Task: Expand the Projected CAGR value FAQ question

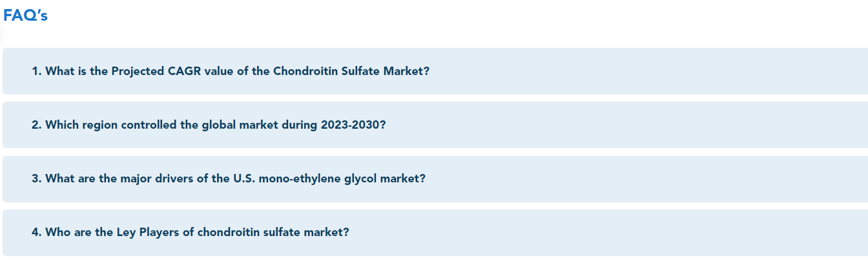Action: pyautogui.click(x=435, y=71)
